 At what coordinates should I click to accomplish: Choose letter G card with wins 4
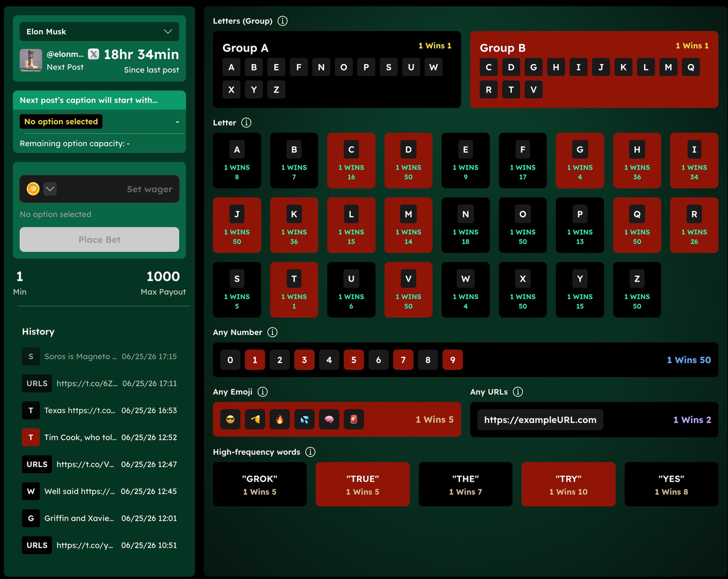(580, 161)
